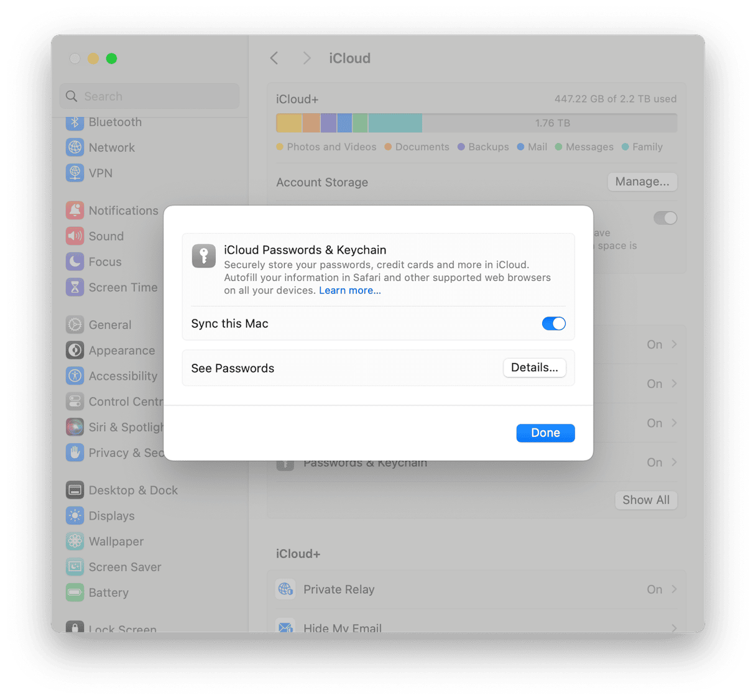Select the Screen Time hourglass icon

[x=75, y=287]
